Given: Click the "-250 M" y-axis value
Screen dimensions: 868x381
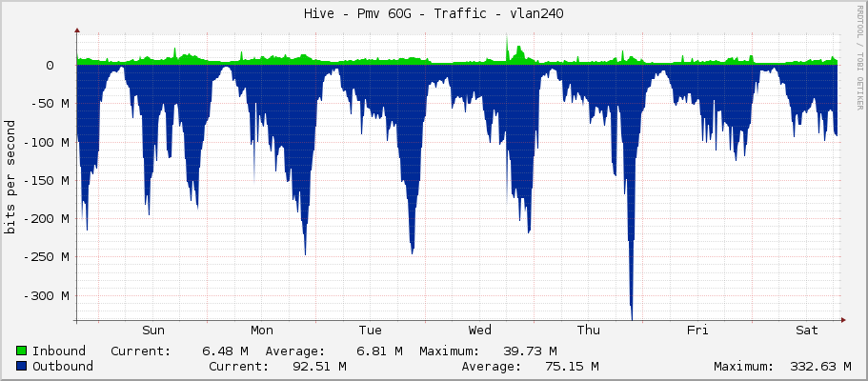Looking at the screenshot, I should 46,257.
